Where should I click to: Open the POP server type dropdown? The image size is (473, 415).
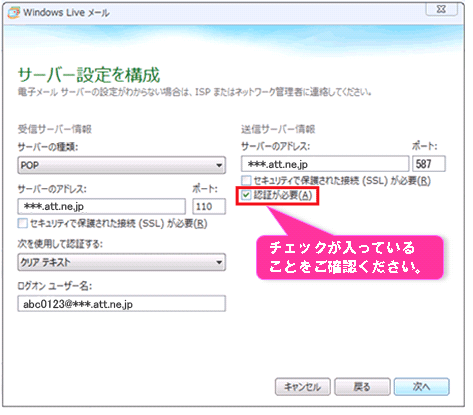[121, 165]
